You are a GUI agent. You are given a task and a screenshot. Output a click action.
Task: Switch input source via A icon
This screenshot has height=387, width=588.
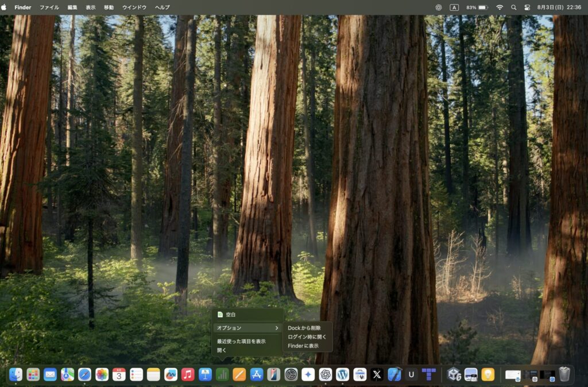[454, 7]
